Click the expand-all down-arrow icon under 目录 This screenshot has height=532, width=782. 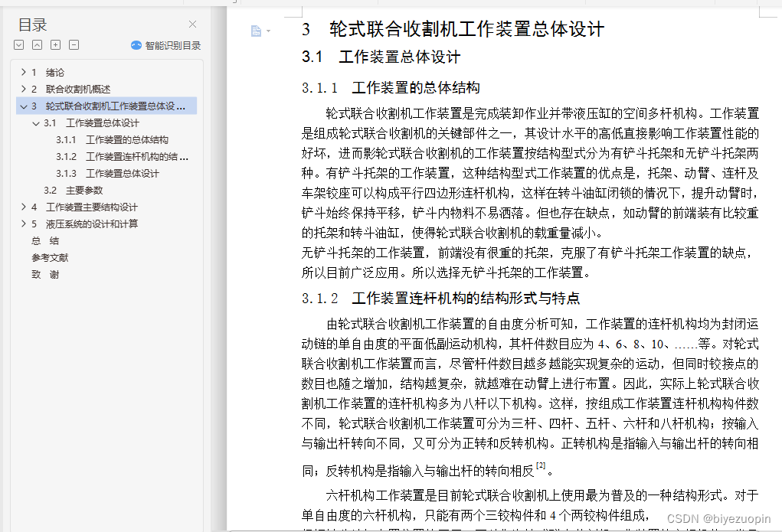tap(19, 45)
